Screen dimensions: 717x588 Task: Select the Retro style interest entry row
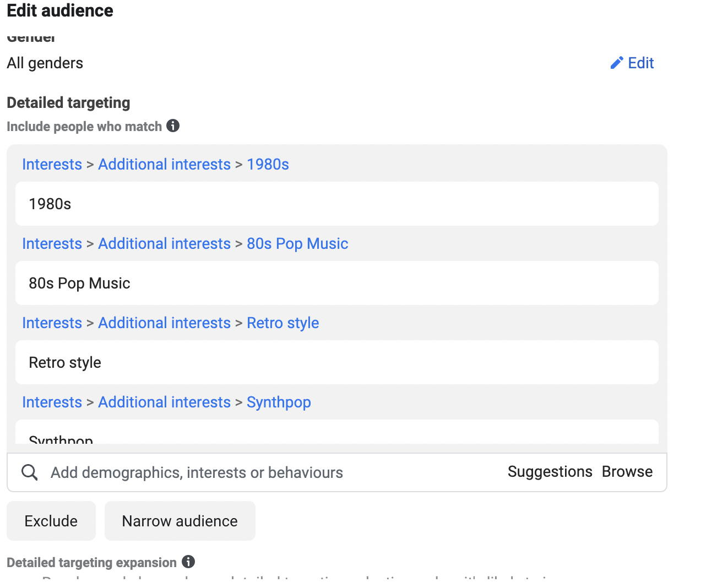pyautogui.click(x=336, y=363)
